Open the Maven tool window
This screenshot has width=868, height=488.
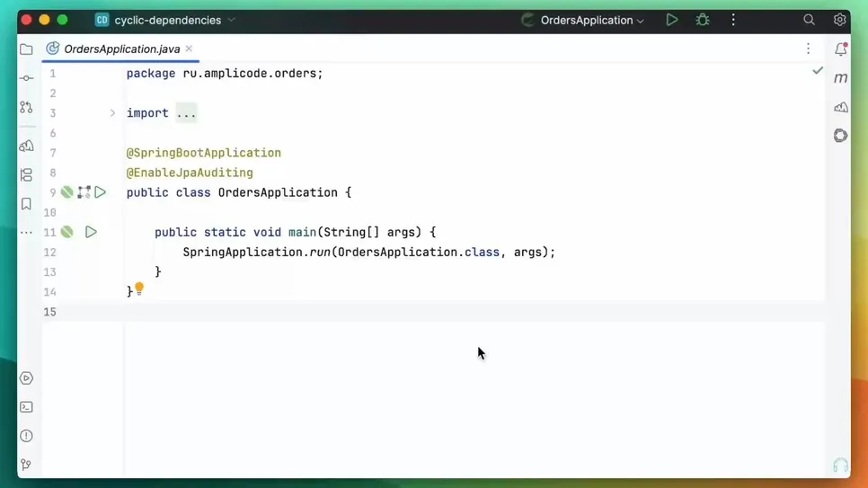840,78
